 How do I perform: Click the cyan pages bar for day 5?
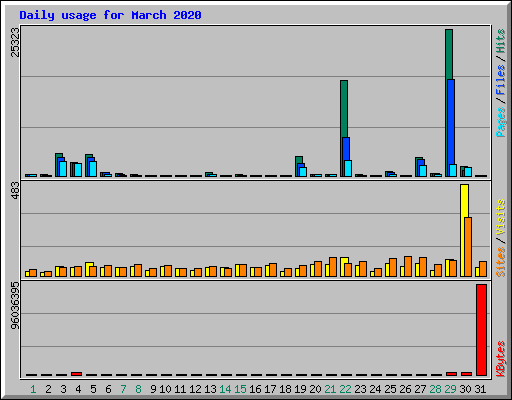93,169
